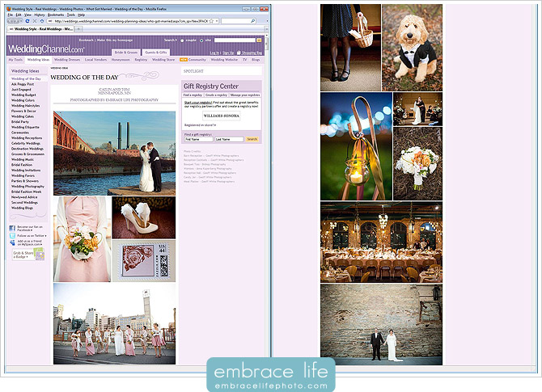
Task: Click the registry Search button
Action: click(252, 139)
